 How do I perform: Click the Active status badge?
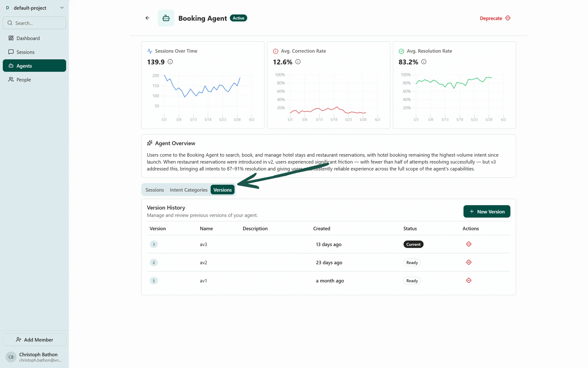point(238,18)
